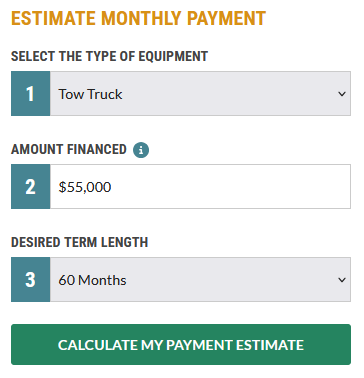Click into the Amount Financed input field
The height and width of the screenshot is (378, 364).
tap(200, 187)
